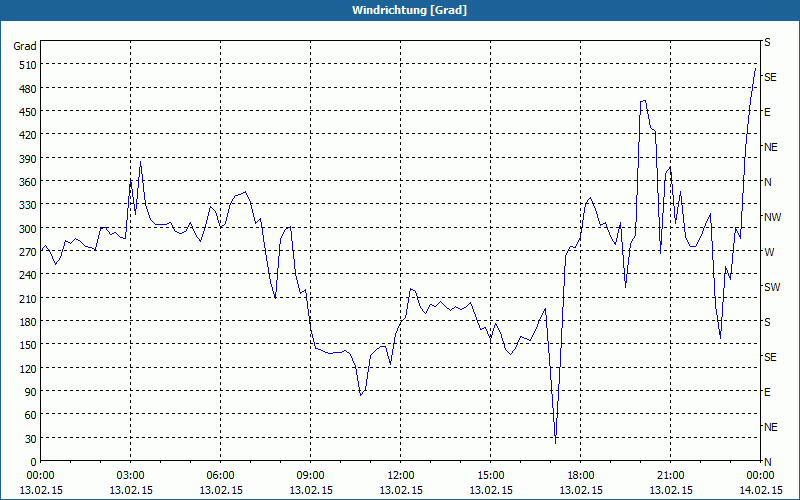Click the 'Grad' unit label on y-axis
The image size is (800, 500).
tap(25, 46)
